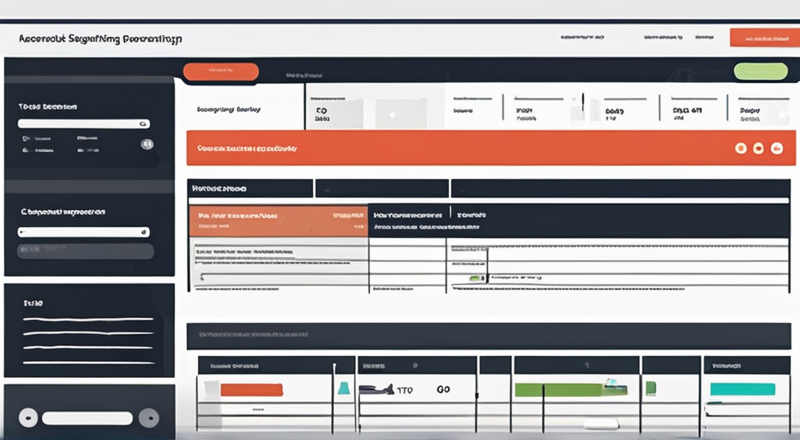Click the right round button in the bottom sidebar panel
This screenshot has height=440, width=800.
tap(149, 418)
